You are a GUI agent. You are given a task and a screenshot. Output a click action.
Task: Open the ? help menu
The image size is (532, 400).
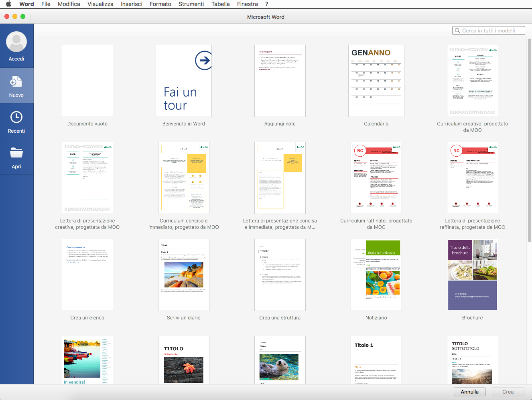click(267, 4)
